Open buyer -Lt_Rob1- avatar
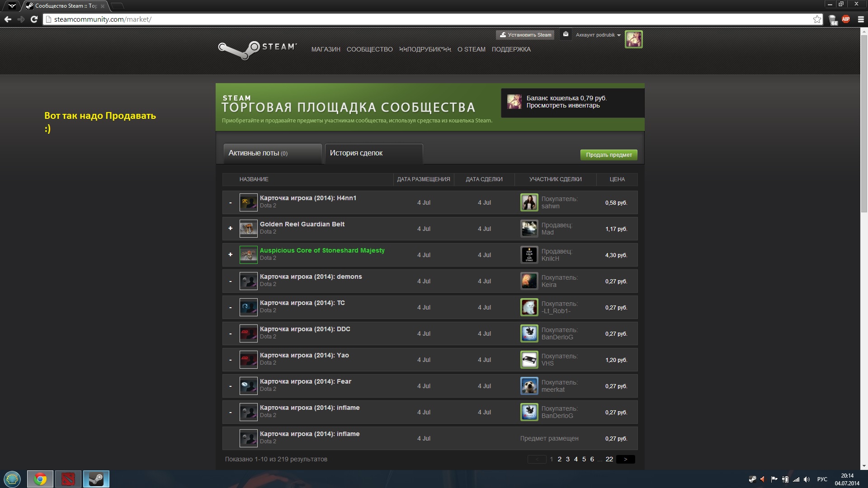The width and height of the screenshot is (868, 488). pos(529,307)
